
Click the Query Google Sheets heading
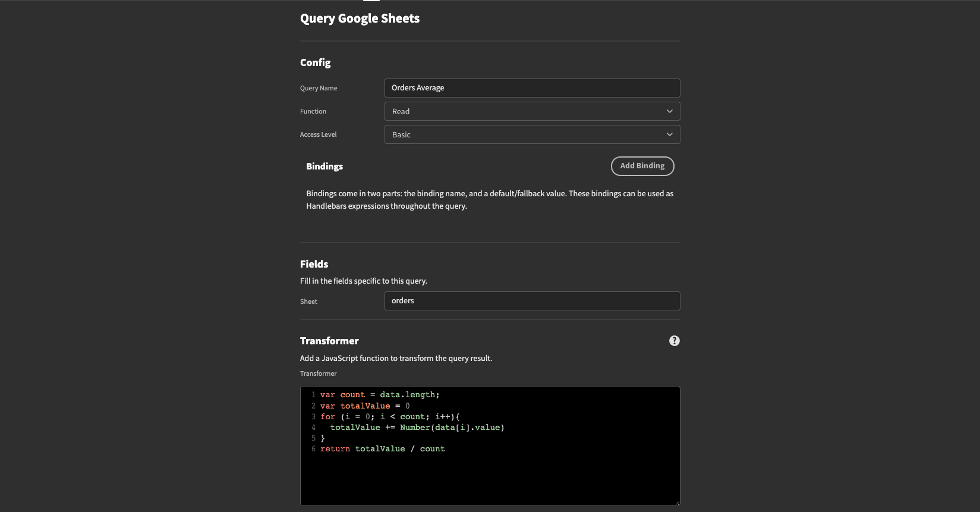tap(360, 18)
